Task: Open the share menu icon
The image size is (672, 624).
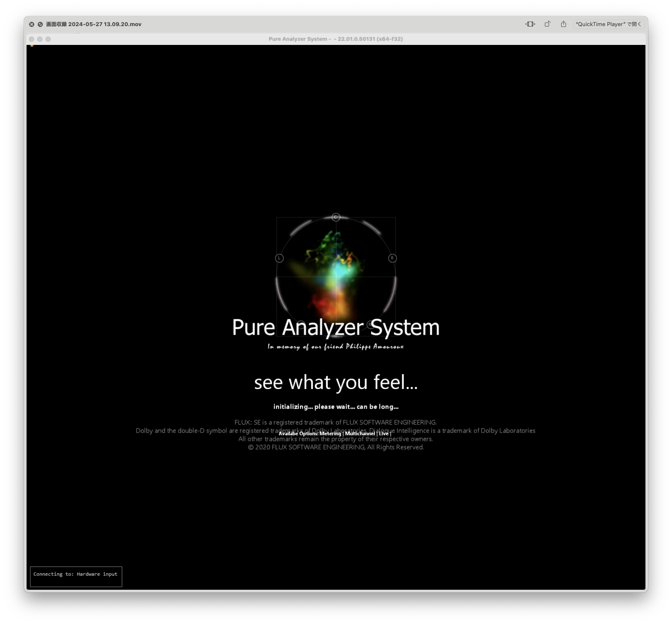Action: 563,24
